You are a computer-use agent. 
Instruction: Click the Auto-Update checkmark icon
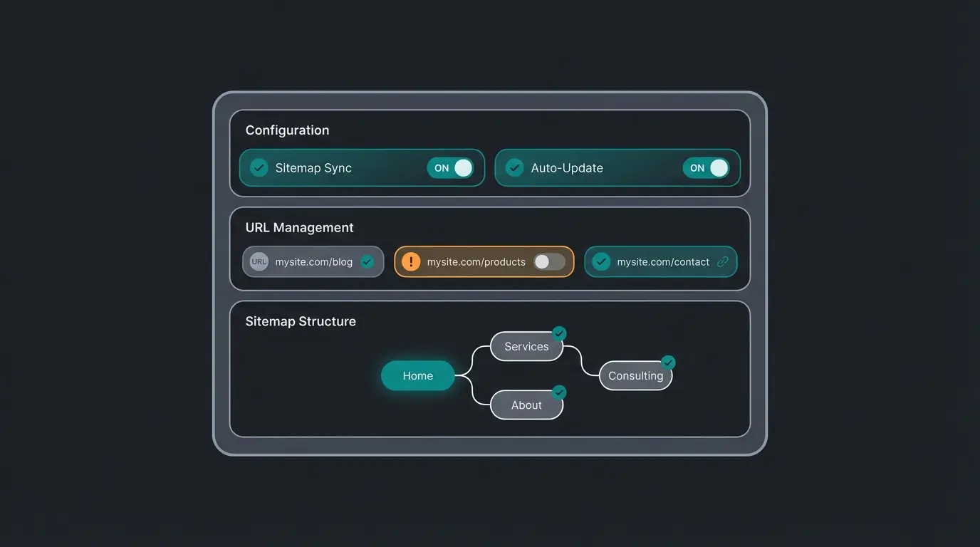tap(514, 168)
